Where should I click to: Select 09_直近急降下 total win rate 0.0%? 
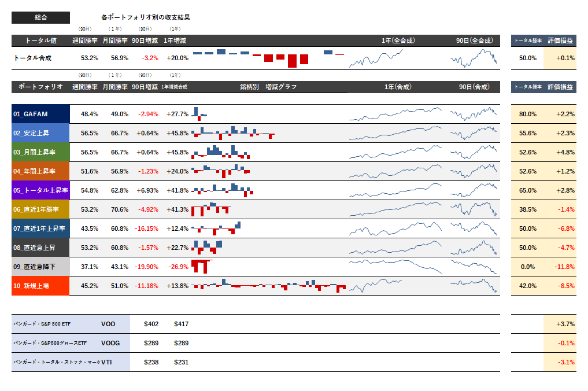coord(528,267)
